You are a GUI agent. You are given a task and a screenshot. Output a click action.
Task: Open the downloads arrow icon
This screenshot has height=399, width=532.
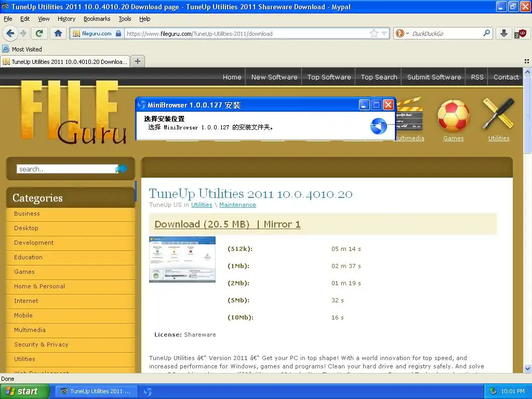[x=504, y=33]
